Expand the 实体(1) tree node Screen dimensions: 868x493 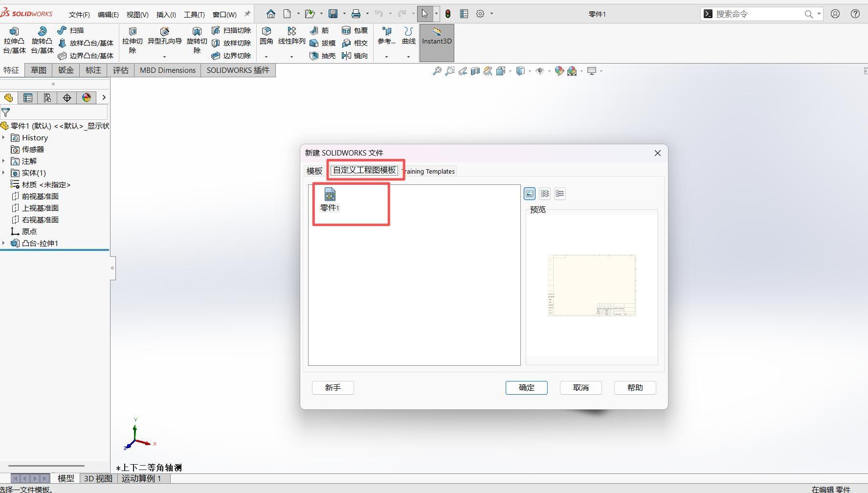pos(4,173)
